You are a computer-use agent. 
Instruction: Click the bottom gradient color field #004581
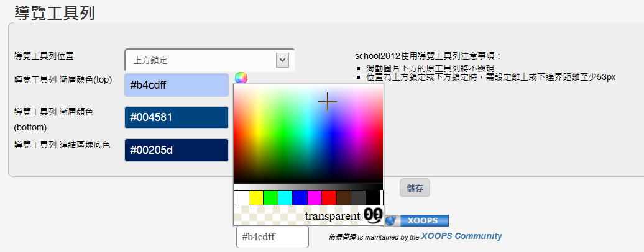pos(177,117)
